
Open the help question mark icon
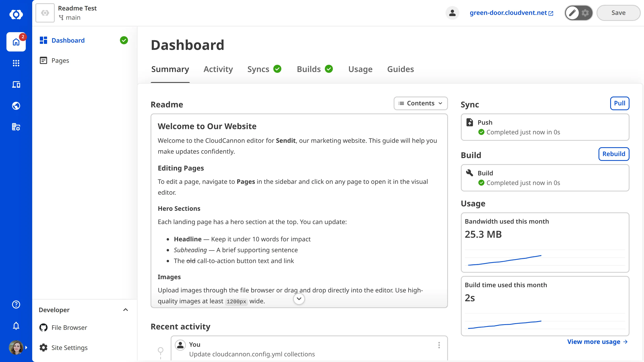(16, 304)
